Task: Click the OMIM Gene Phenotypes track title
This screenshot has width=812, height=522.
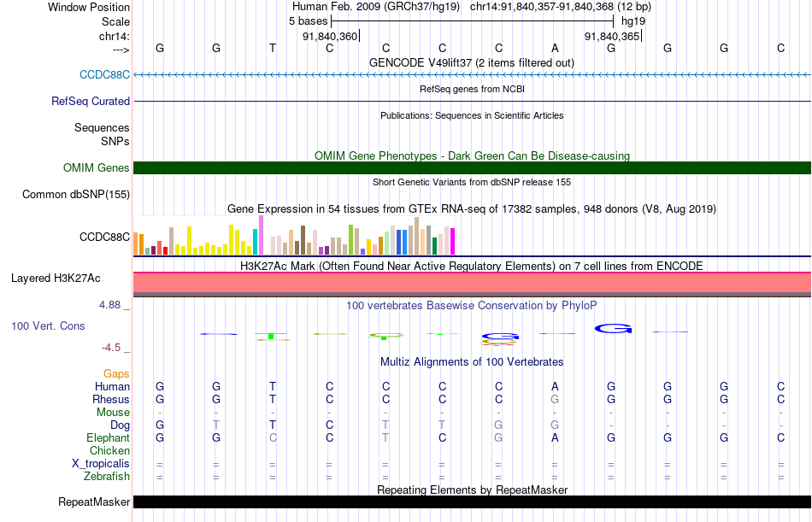Action: pyautogui.click(x=473, y=155)
